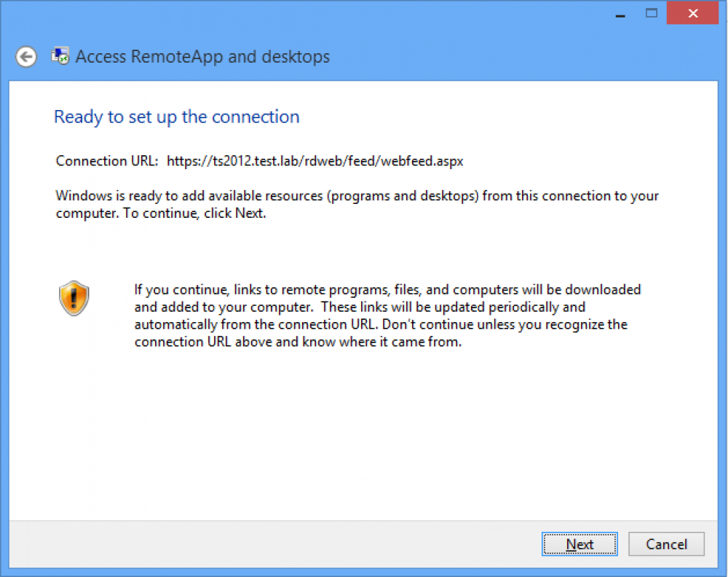Click "These links will be updated periodically" text
Image resolution: width=728 pixels, height=577 pixels.
pyautogui.click(x=453, y=307)
